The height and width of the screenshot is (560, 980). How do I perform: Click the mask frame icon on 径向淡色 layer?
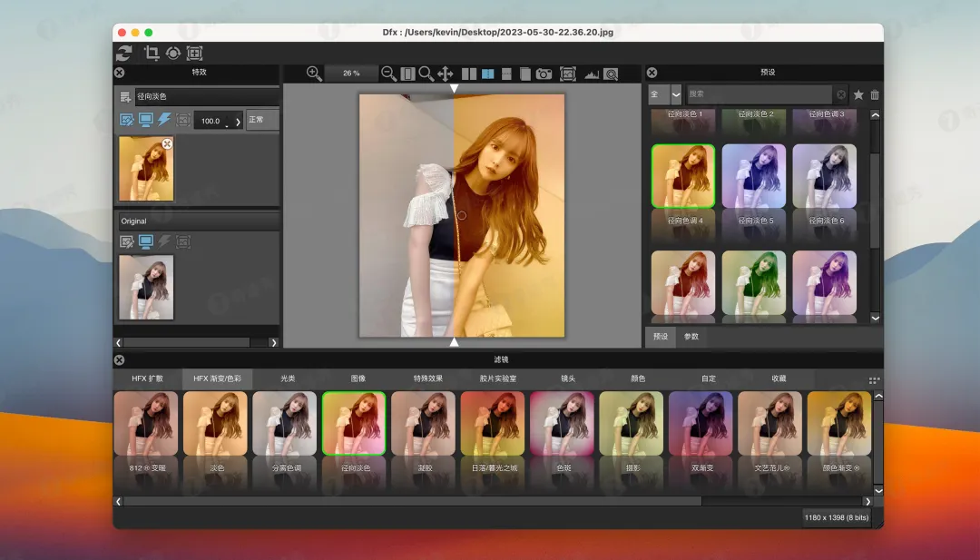(183, 120)
